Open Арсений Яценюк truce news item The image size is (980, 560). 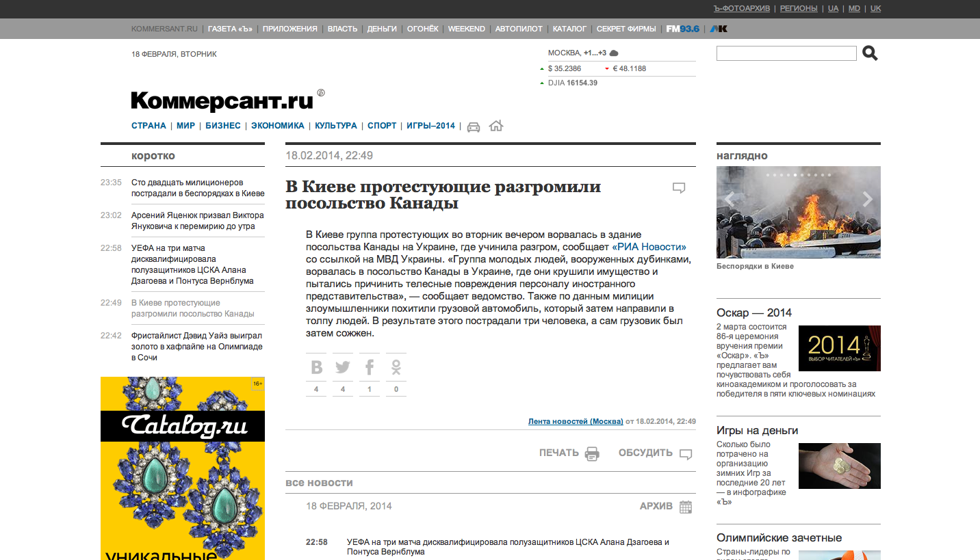point(198,221)
